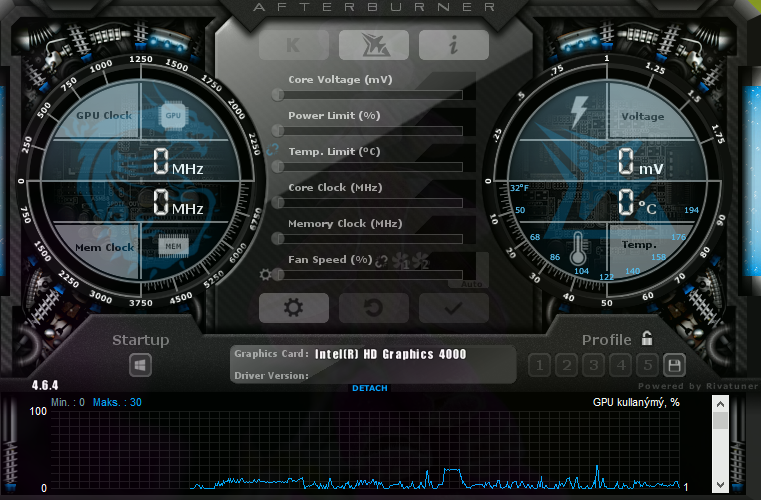The height and width of the screenshot is (500, 761).
Task: Open the information i button
Action: [453, 45]
